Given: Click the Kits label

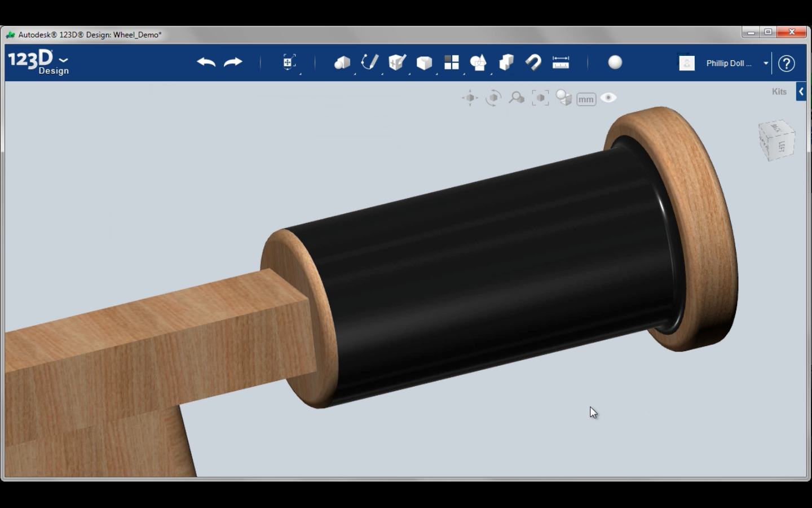Looking at the screenshot, I should pyautogui.click(x=779, y=91).
